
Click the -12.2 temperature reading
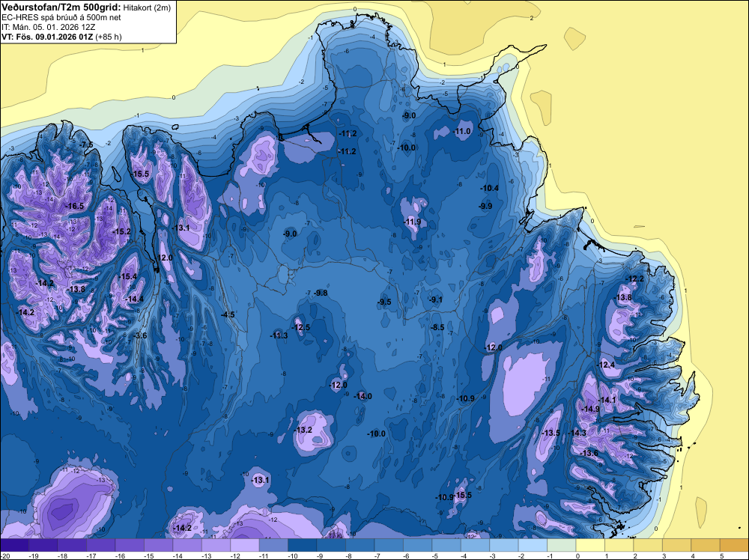tap(635, 279)
